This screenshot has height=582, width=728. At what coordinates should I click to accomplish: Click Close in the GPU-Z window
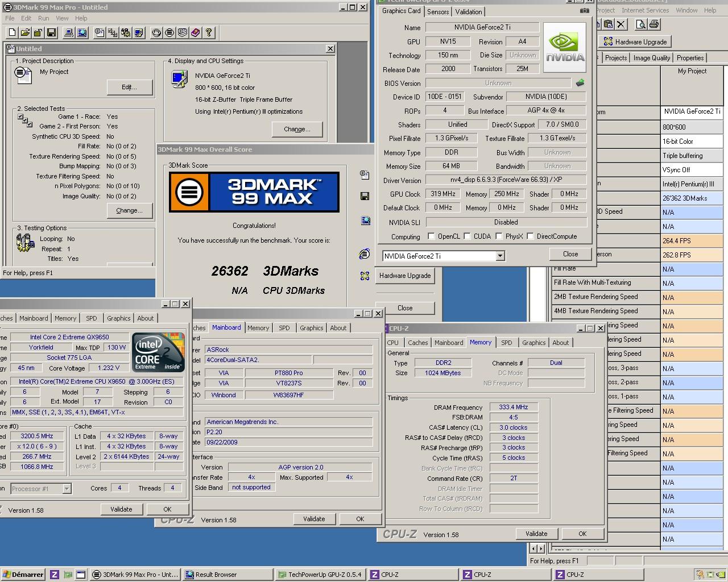point(570,254)
